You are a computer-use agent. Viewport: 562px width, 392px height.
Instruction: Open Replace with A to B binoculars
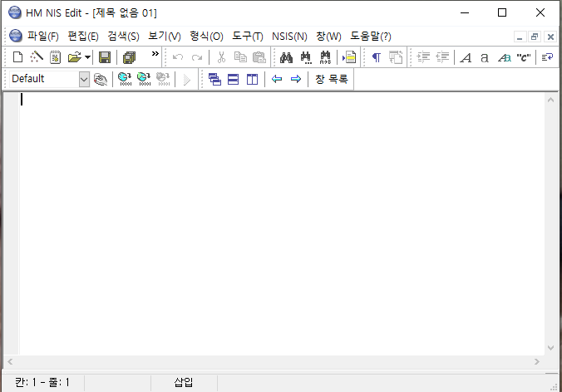tap(325, 57)
